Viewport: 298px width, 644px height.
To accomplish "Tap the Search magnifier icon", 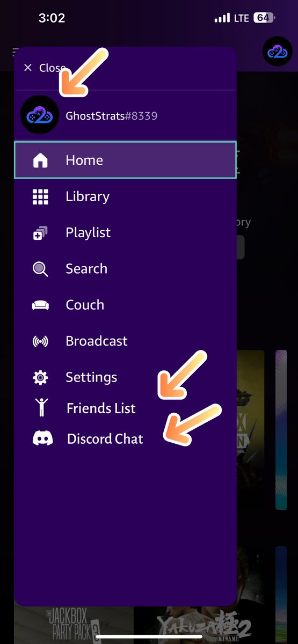I will (40, 269).
